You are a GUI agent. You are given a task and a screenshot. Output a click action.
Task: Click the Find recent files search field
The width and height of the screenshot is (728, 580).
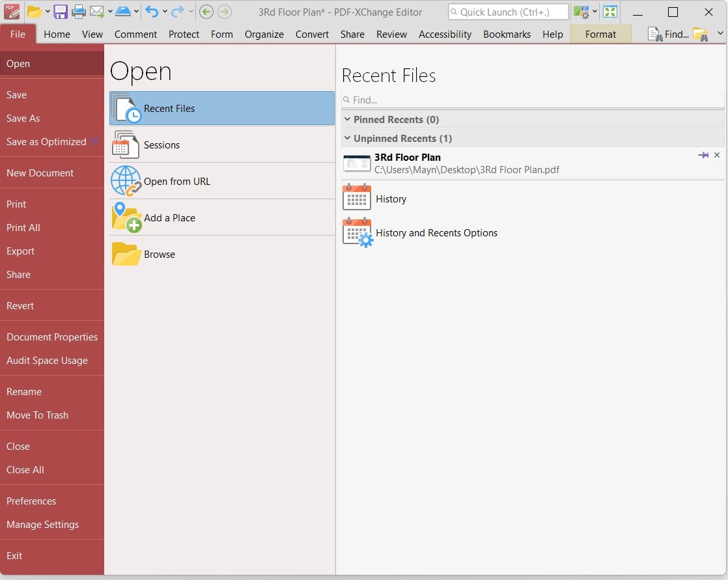(x=534, y=100)
